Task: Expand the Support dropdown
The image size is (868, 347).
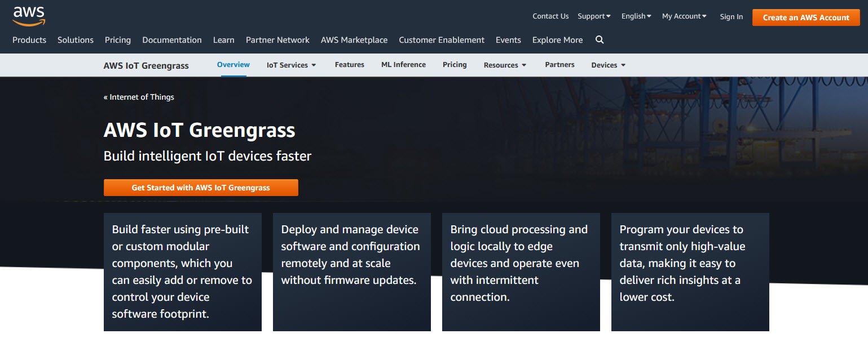Action: tap(594, 16)
